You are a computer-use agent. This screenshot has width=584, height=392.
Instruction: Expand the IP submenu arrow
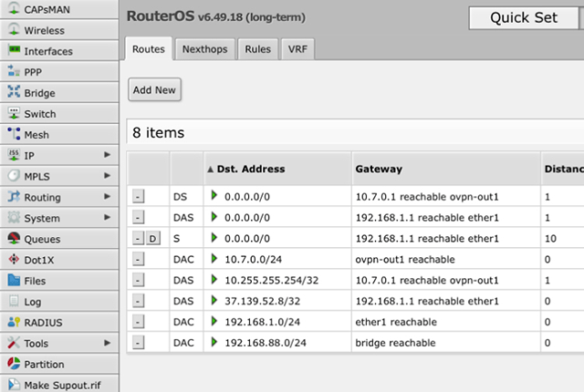pos(108,155)
